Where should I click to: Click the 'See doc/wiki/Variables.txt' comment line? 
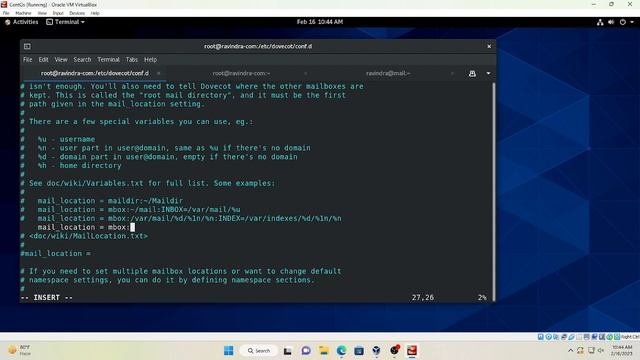[x=148, y=183]
